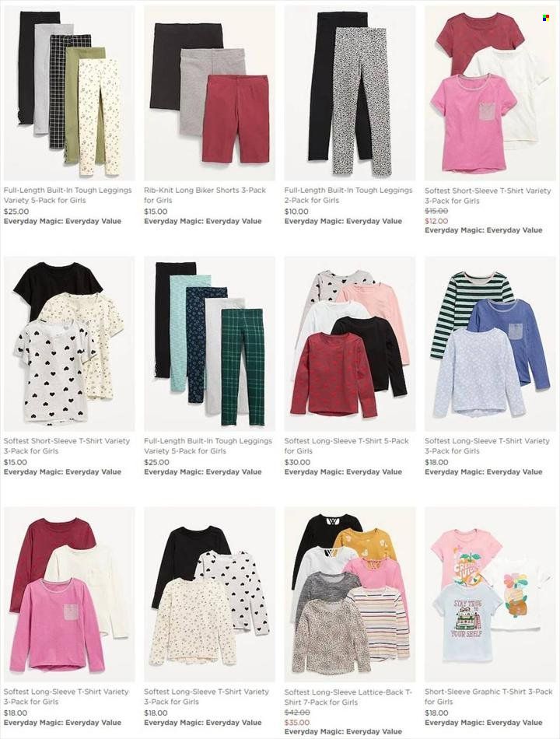The width and height of the screenshot is (560, 739).
Task: Open the five-pack long-sleeve tees image
Action: click(x=350, y=344)
